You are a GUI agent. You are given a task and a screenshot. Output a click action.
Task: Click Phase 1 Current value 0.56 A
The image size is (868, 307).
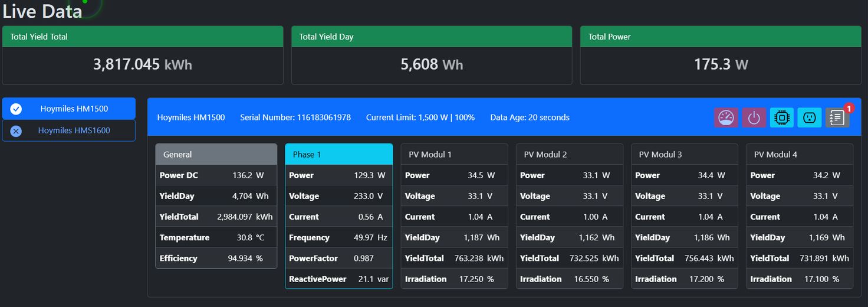click(x=370, y=217)
